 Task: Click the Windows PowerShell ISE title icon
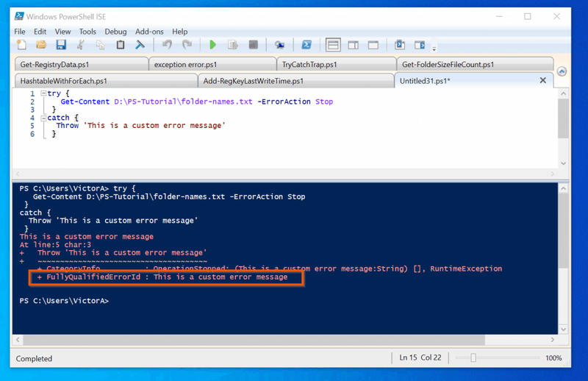(x=19, y=16)
